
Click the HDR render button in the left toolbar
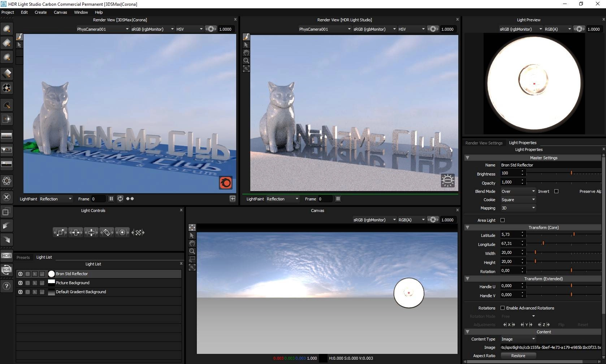[x=7, y=255]
